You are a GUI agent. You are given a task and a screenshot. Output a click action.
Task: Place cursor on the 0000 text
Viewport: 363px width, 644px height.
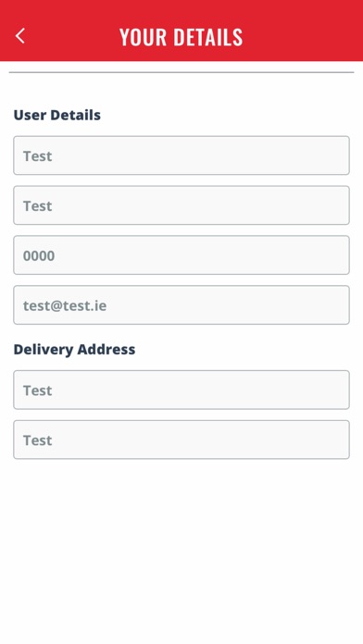39,256
